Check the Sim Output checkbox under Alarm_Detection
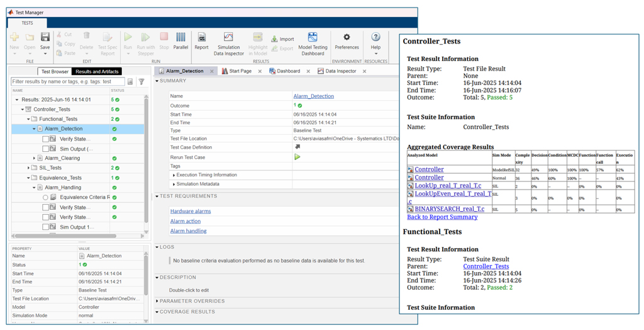The height and width of the screenshot is (330, 644). coord(45,149)
